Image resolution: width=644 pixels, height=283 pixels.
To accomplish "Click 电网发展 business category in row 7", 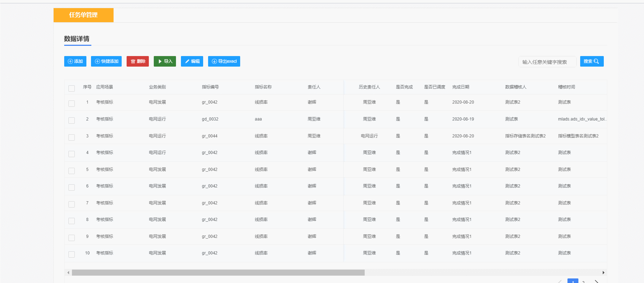I will (x=157, y=203).
